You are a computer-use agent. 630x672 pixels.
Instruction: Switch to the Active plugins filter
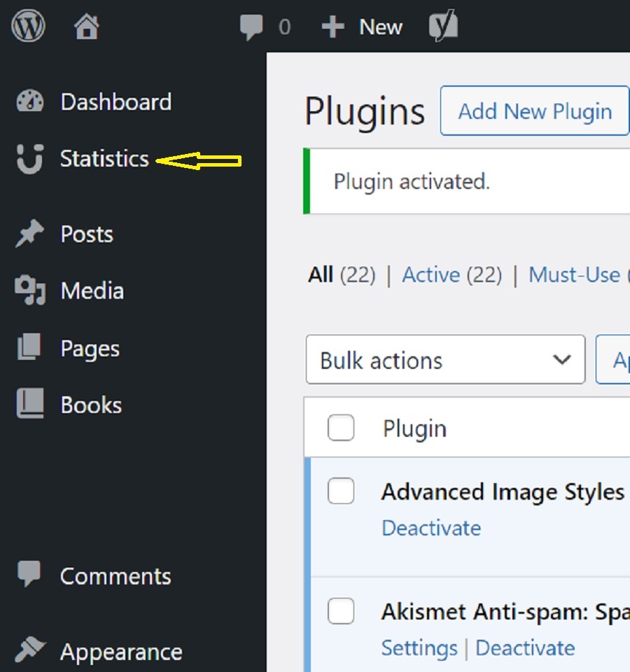coord(430,274)
